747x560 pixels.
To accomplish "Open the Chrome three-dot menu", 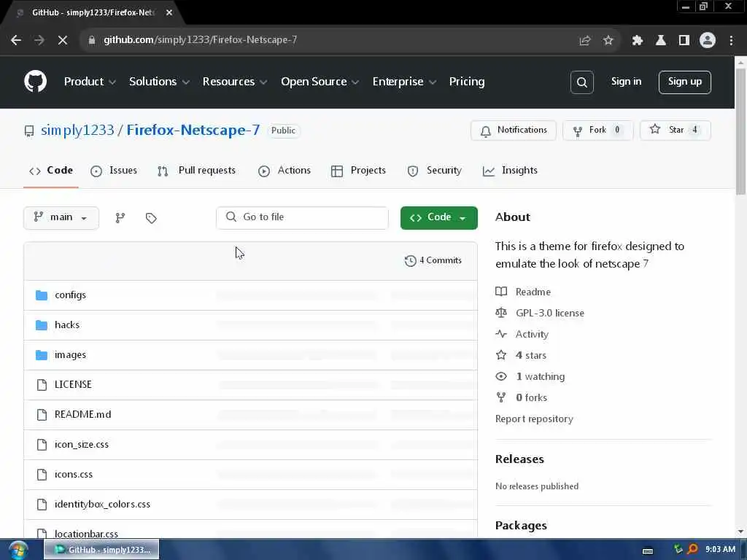I will [731, 41].
